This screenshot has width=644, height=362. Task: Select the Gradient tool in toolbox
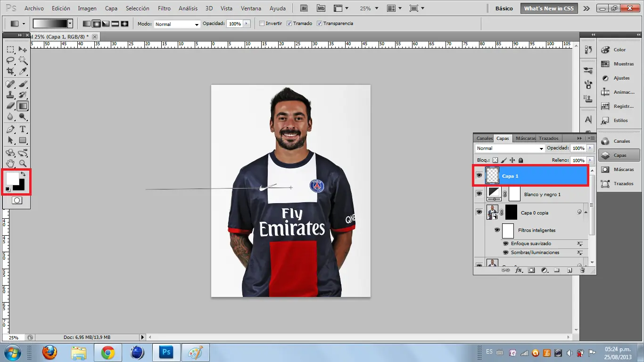(23, 106)
